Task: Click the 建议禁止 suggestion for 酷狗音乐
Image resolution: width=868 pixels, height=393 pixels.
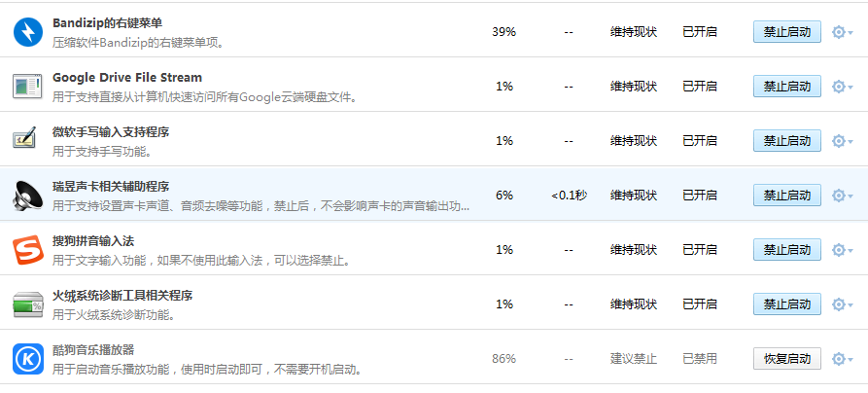Action: pyautogui.click(x=634, y=359)
